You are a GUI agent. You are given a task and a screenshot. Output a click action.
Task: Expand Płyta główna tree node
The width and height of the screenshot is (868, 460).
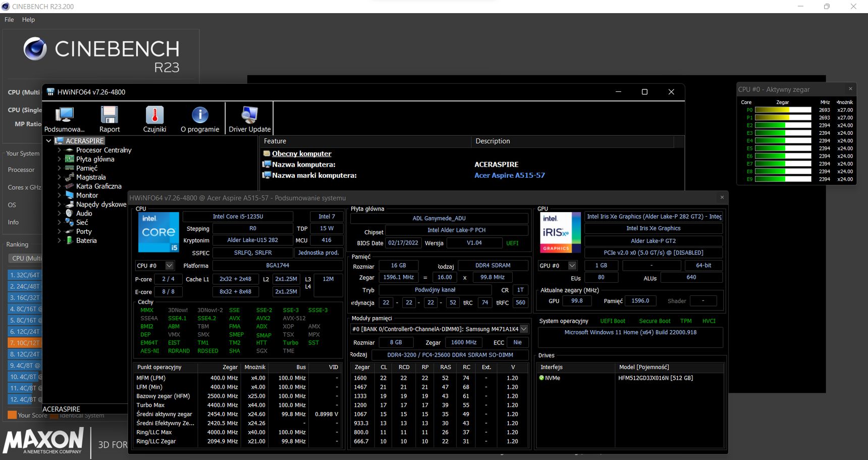tap(59, 159)
